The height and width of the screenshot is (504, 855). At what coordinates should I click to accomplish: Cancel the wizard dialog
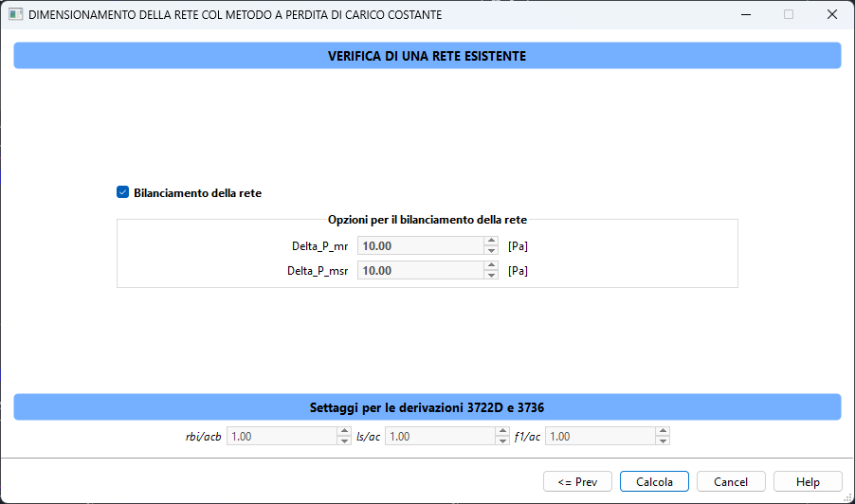[x=731, y=481]
